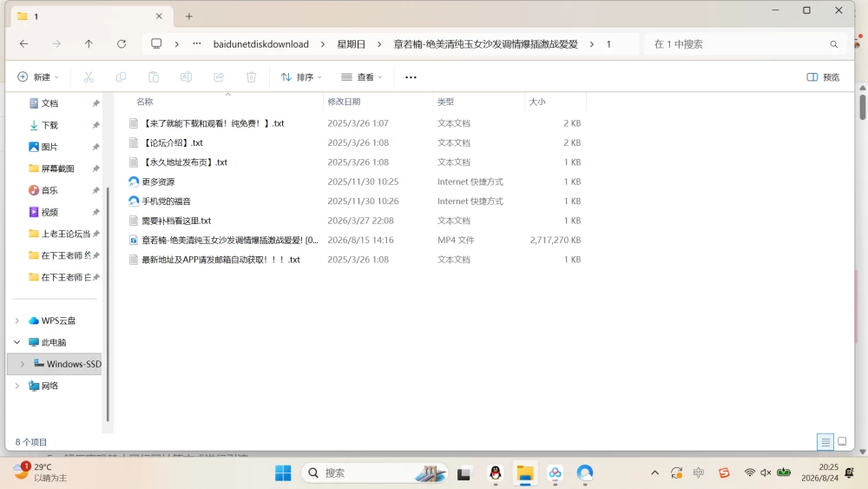The height and width of the screenshot is (489, 868).
Task: Add a new tab with the plus button
Action: [x=188, y=17]
